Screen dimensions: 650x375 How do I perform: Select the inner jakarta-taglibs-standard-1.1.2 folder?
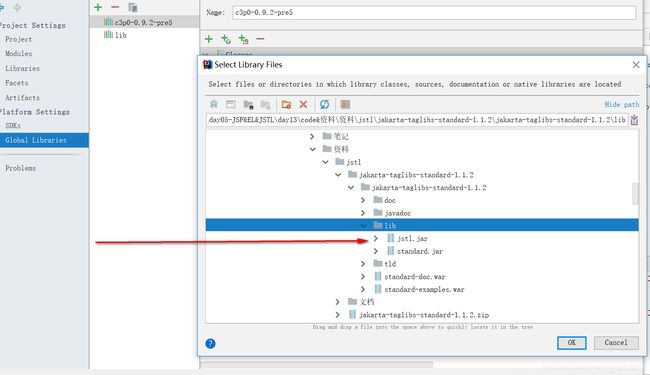coord(429,188)
